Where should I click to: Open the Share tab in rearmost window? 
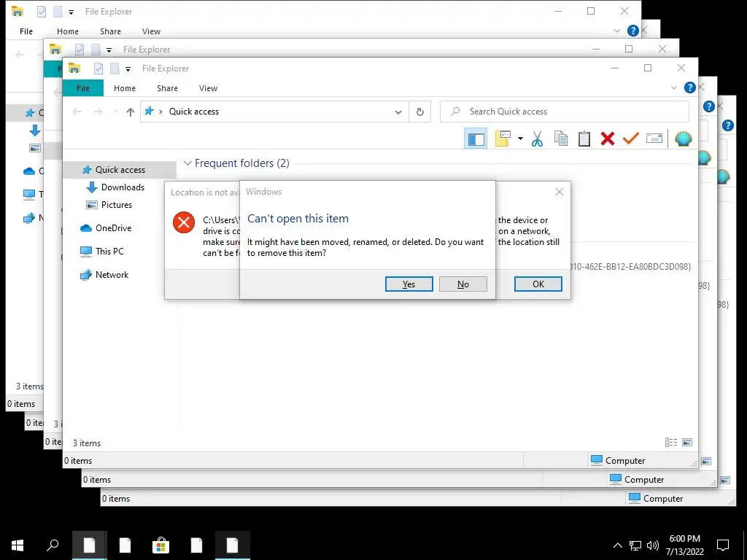[x=110, y=31]
